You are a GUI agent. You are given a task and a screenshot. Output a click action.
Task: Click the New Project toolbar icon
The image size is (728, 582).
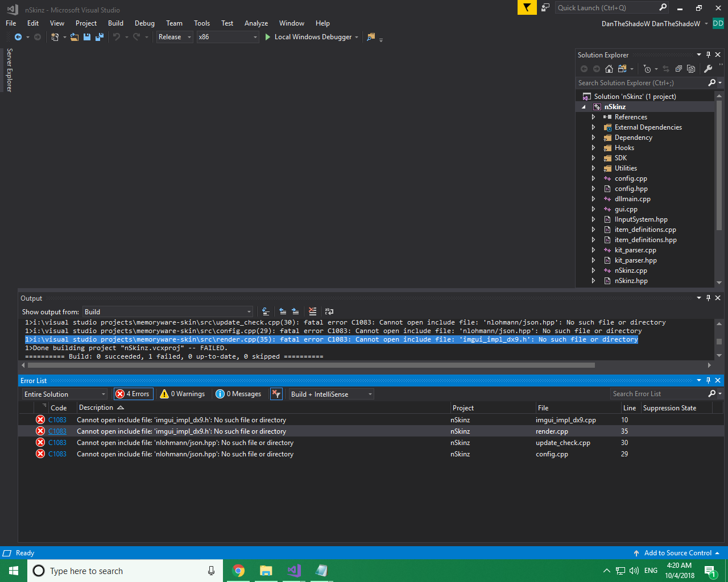[55, 37]
